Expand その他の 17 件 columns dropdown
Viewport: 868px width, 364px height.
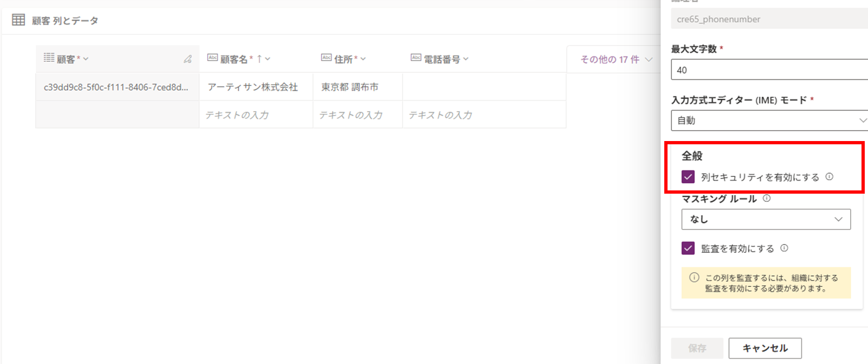[x=616, y=59]
